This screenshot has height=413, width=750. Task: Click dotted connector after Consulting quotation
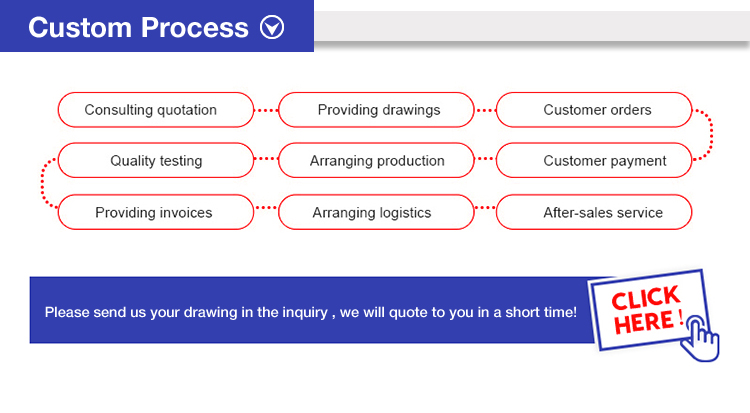266,110
